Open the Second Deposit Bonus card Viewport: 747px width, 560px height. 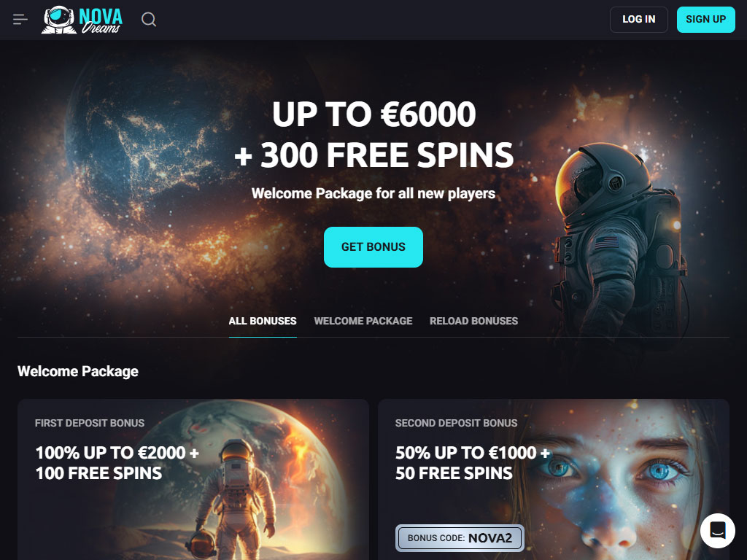coord(554,480)
